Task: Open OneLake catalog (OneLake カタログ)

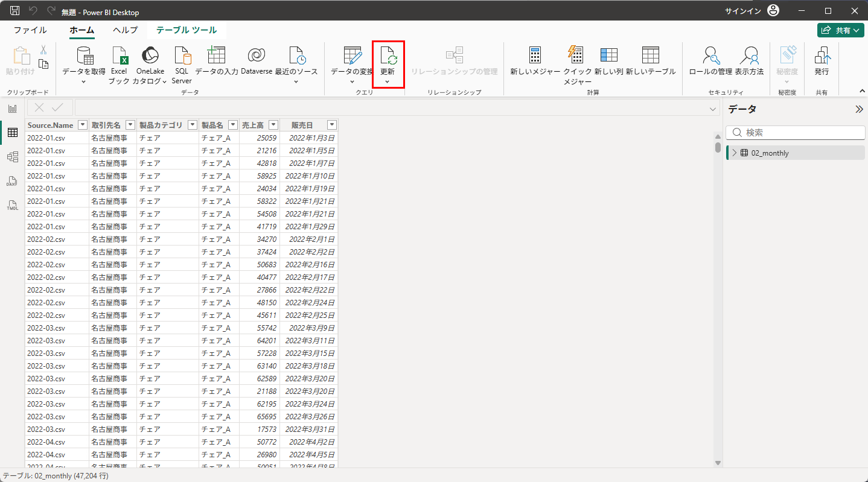Action: [x=150, y=65]
